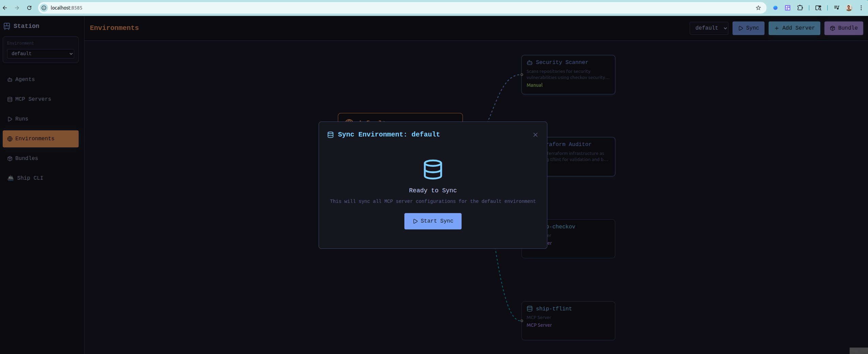This screenshot has height=354, width=868.
Task: Click the database icon next to MCP Servers
Action: coord(10,99)
